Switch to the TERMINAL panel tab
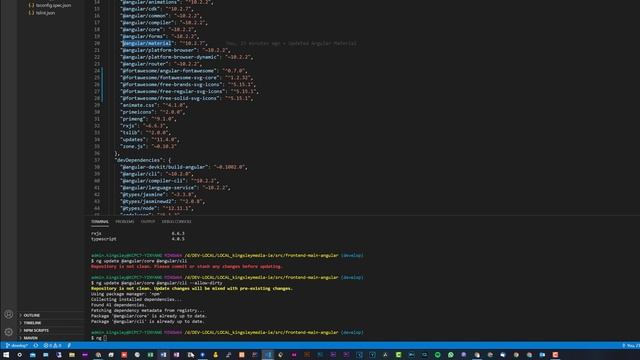This screenshot has width=640, height=360. coord(100,222)
